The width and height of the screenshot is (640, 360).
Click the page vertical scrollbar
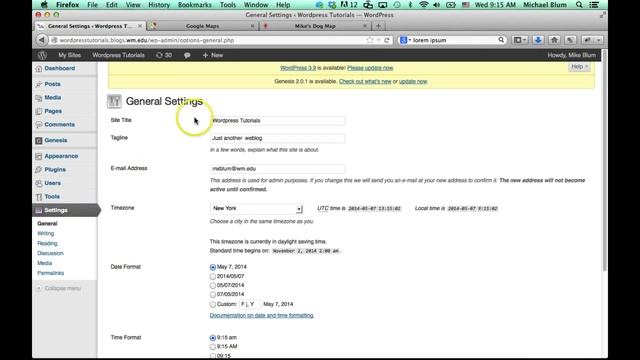(x=604, y=159)
